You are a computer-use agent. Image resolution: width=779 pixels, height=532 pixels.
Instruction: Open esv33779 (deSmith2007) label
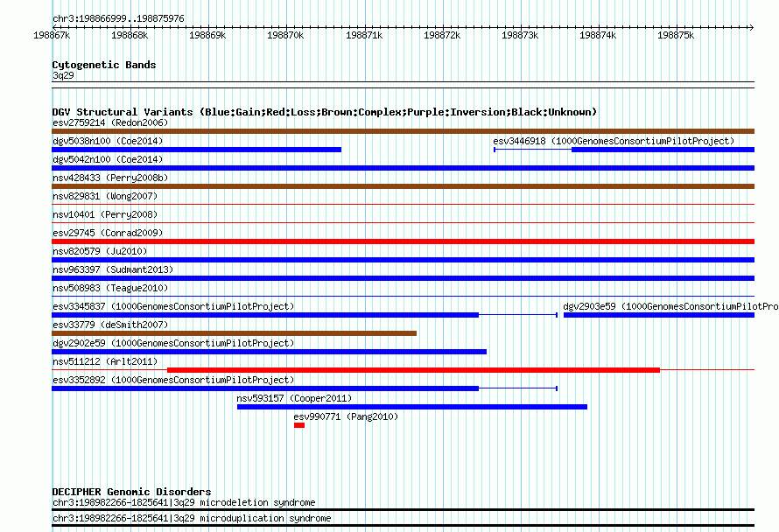click(110, 325)
